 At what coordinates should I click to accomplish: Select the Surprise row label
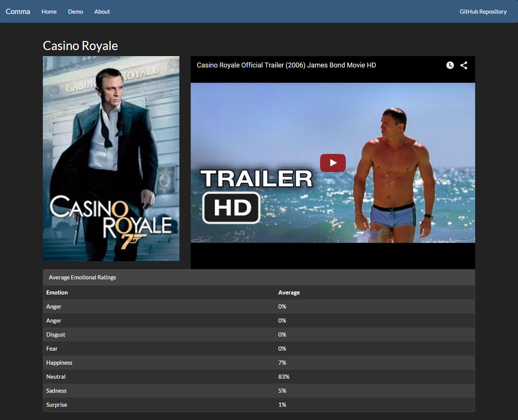coord(57,405)
